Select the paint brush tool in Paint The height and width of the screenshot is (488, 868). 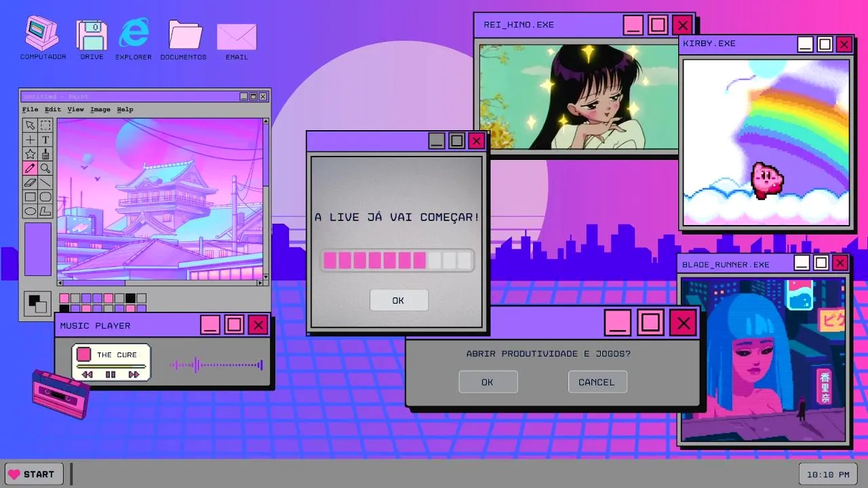click(45, 154)
